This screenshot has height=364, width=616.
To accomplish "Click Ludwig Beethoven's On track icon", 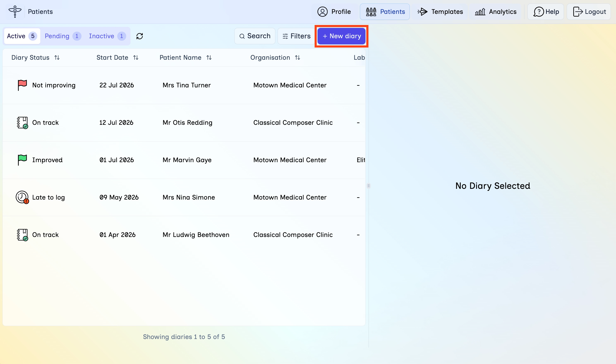I will 22,235.
